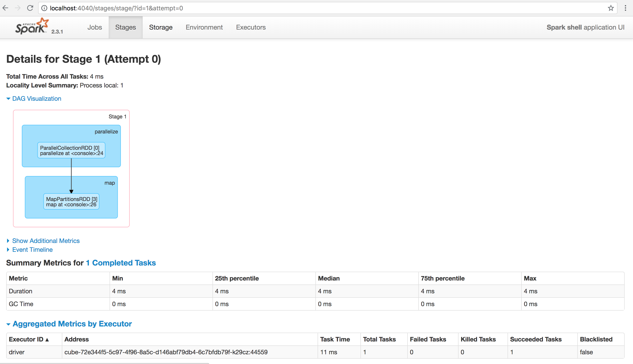Viewport: 633px width, 364px height.
Task: Open the browser three-dot menu
Action: click(625, 8)
